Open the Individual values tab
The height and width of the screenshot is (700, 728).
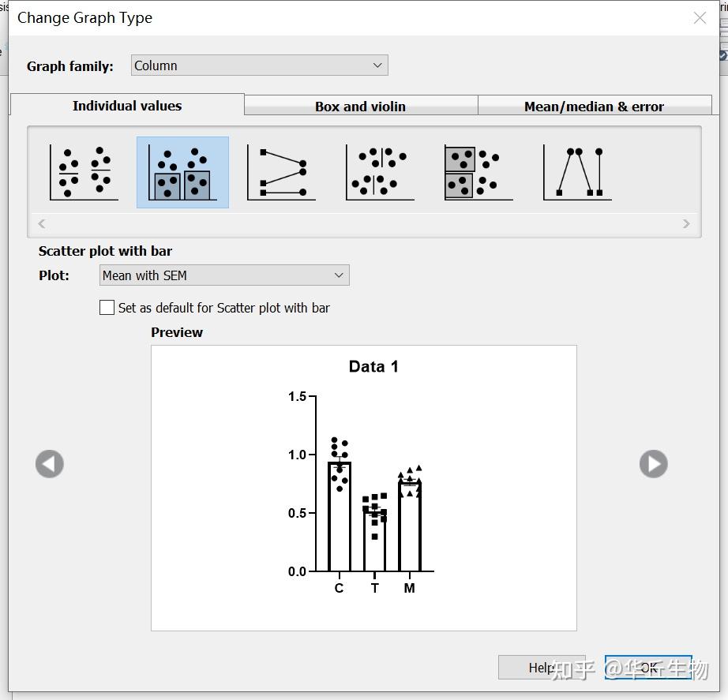(127, 105)
